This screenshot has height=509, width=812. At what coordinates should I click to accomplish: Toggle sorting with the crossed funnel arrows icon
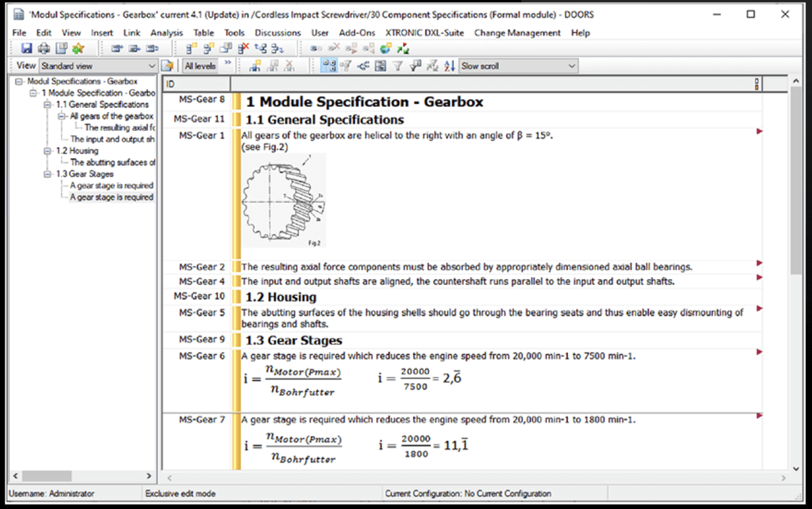(x=432, y=66)
